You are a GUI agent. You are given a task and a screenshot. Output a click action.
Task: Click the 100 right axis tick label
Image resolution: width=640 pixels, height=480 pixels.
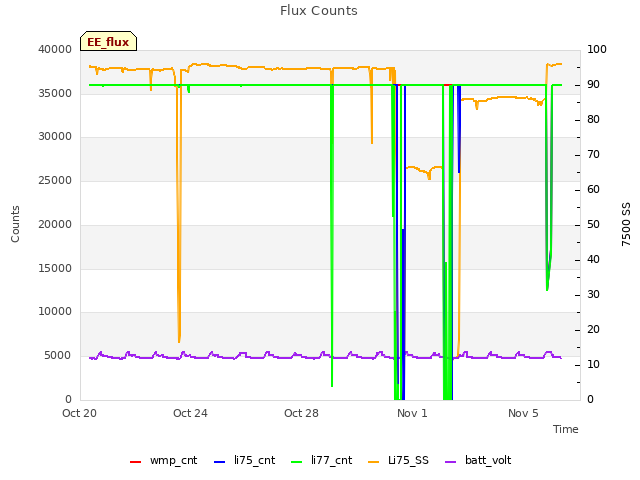coord(597,49)
